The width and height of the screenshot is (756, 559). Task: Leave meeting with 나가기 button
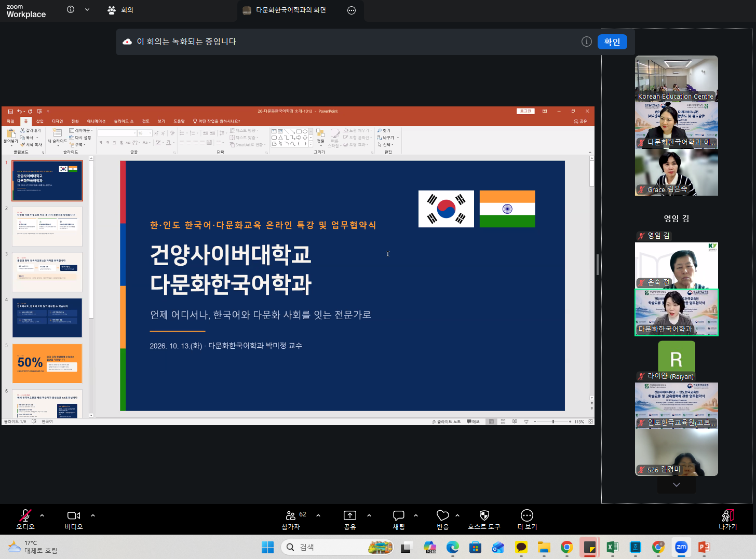click(x=728, y=519)
